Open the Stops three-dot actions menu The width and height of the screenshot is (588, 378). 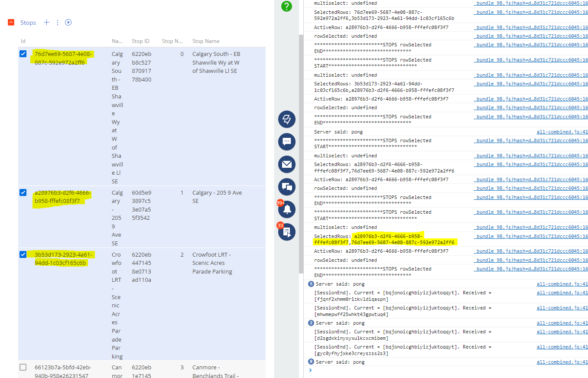click(x=58, y=23)
